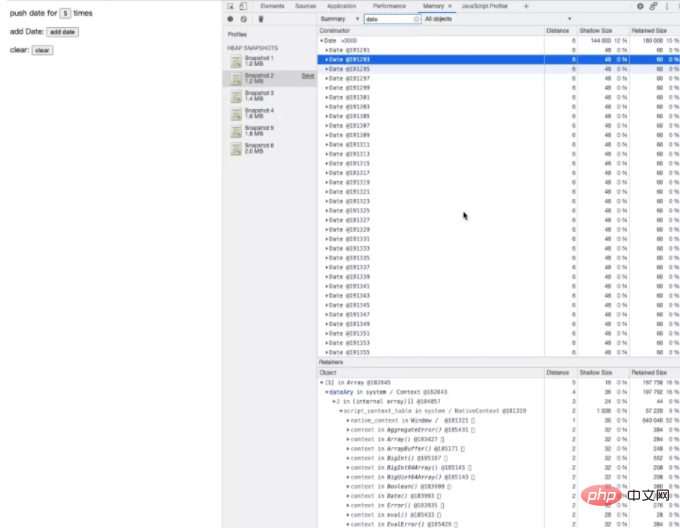
Task: Close the Memory tab
Action: pyautogui.click(x=450, y=6)
